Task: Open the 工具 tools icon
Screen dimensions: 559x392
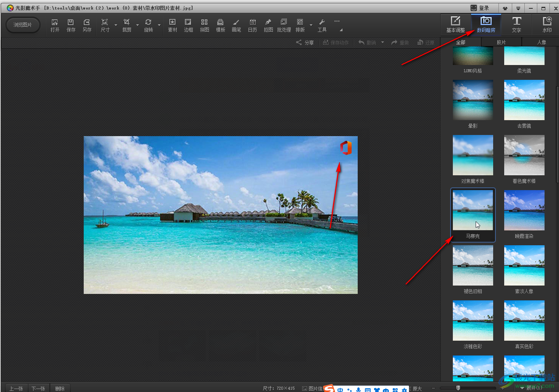Action: [x=322, y=25]
